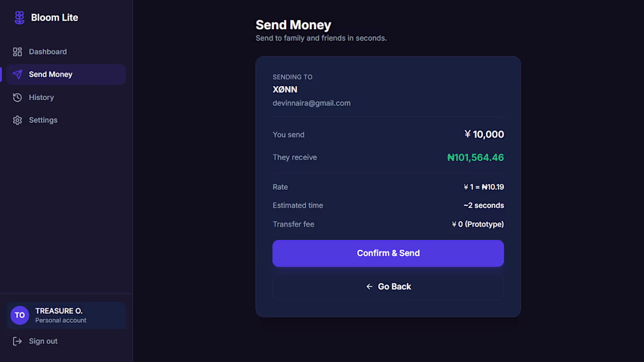This screenshot has height=362, width=644.
Task: Open the TREASURE O. personal account card
Action: [66, 315]
